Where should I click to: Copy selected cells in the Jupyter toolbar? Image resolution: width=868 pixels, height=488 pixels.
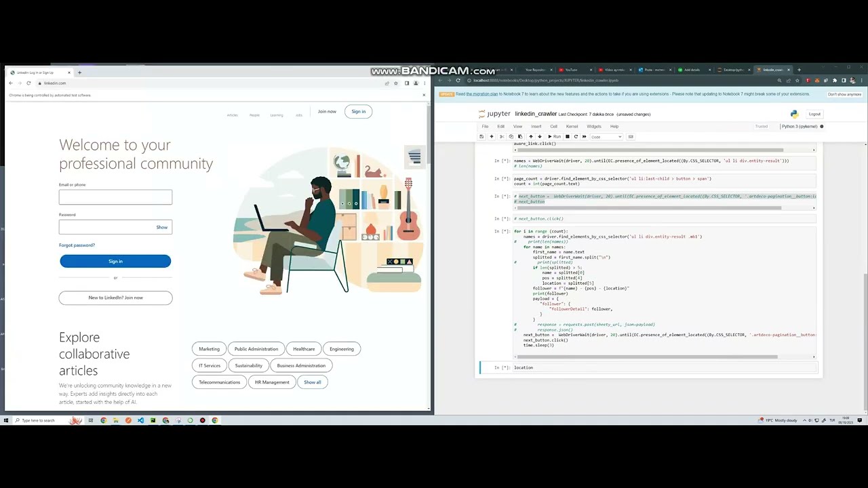coord(511,136)
